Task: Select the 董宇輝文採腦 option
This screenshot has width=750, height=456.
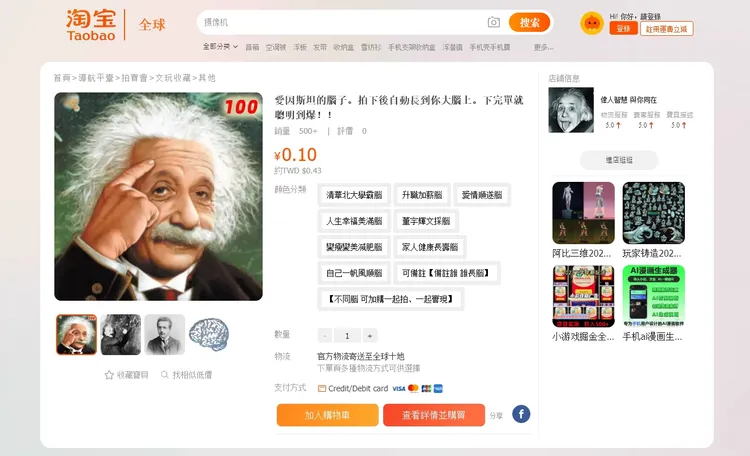Action: 426,221
